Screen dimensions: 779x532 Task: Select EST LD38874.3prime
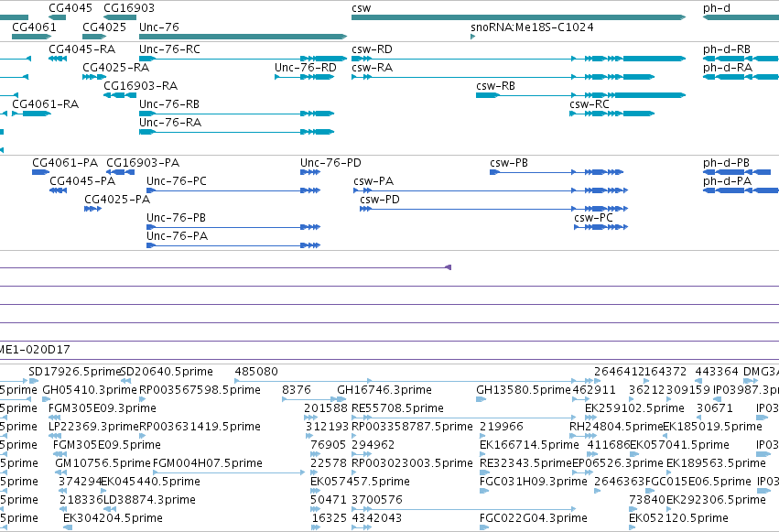(110, 510)
